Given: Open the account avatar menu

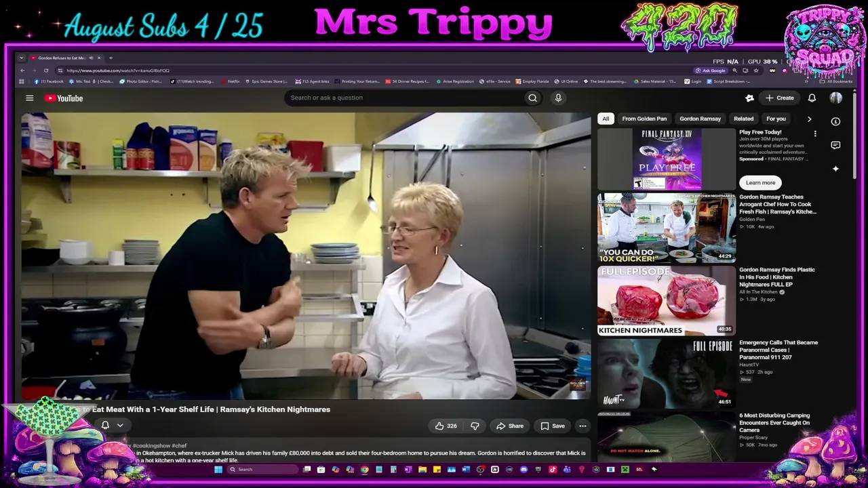Looking at the screenshot, I should 835,98.
